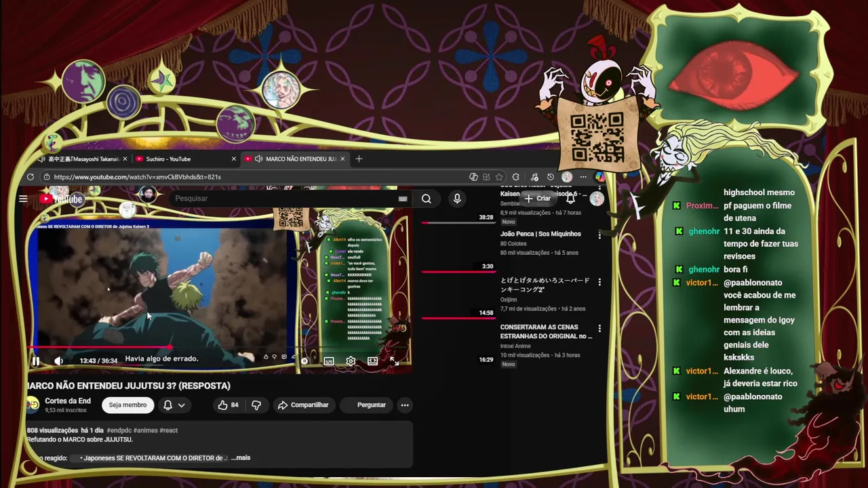The height and width of the screenshot is (488, 868).
Task: Reload the page
Action: click(x=30, y=177)
